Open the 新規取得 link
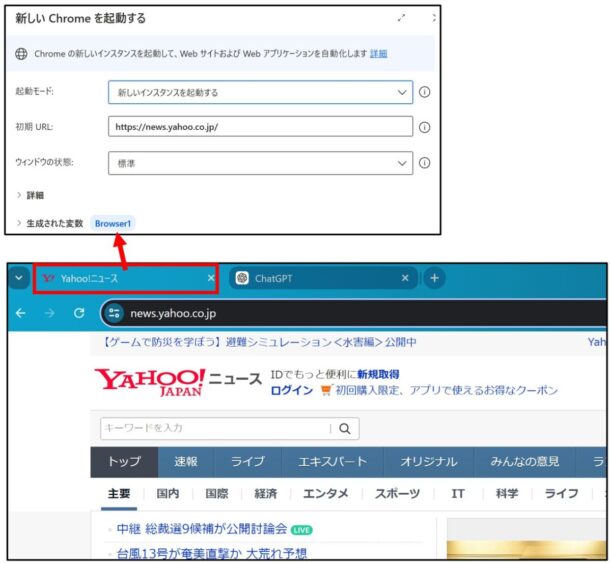The height and width of the screenshot is (563, 611). [x=378, y=374]
